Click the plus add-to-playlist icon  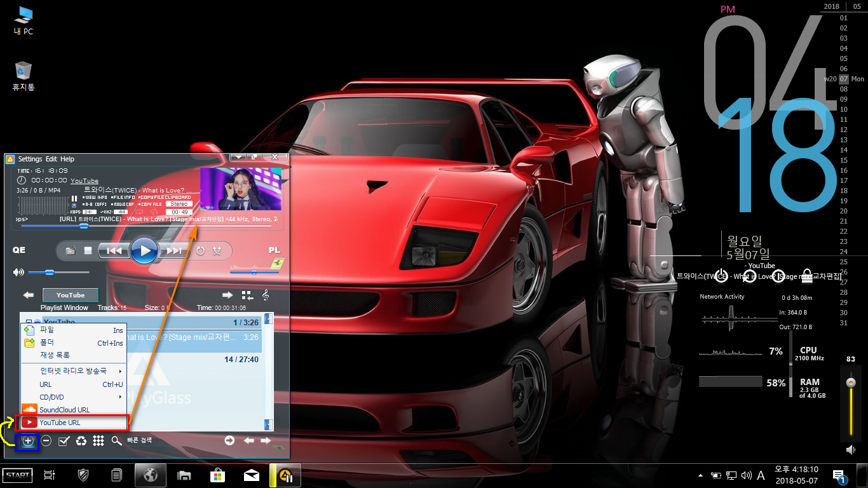tap(27, 441)
